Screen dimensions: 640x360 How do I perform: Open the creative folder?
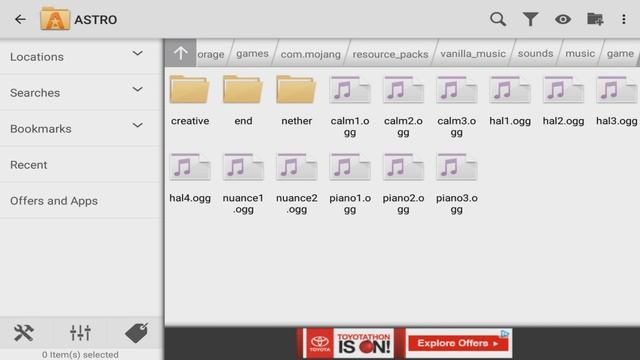tap(190, 100)
